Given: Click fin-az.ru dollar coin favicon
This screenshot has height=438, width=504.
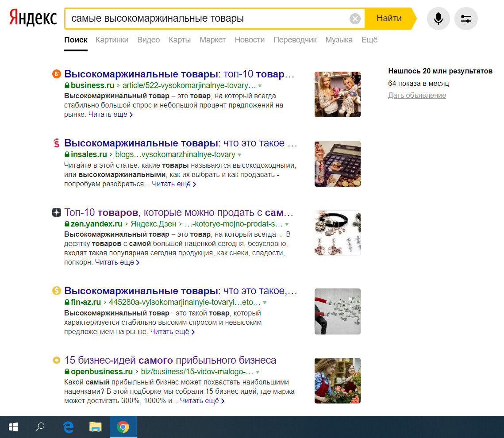Looking at the screenshot, I should 56,291.
